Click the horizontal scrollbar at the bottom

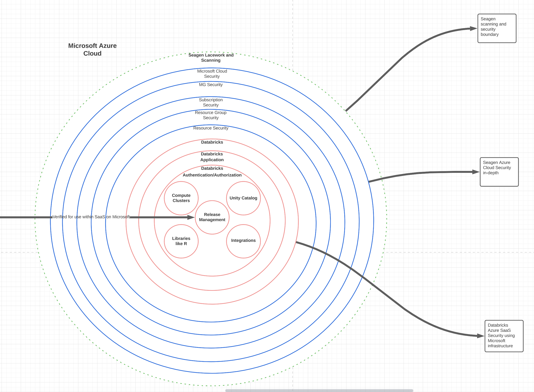point(319,390)
